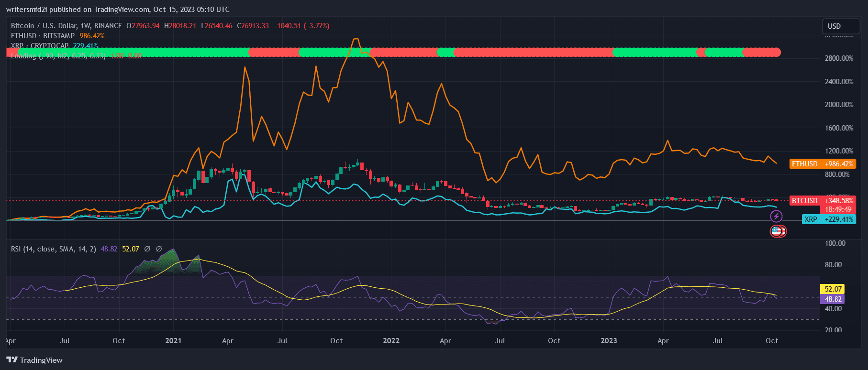Click the XRP · CRYPTOCAP legend entry
The width and height of the screenshot is (868, 370).
[40, 46]
